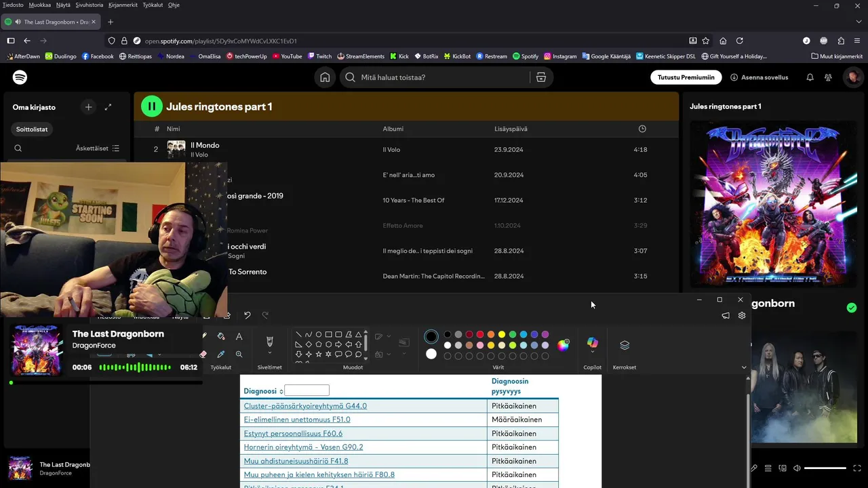
Task: Toggle the green saved checkmark for current song
Action: pyautogui.click(x=852, y=308)
